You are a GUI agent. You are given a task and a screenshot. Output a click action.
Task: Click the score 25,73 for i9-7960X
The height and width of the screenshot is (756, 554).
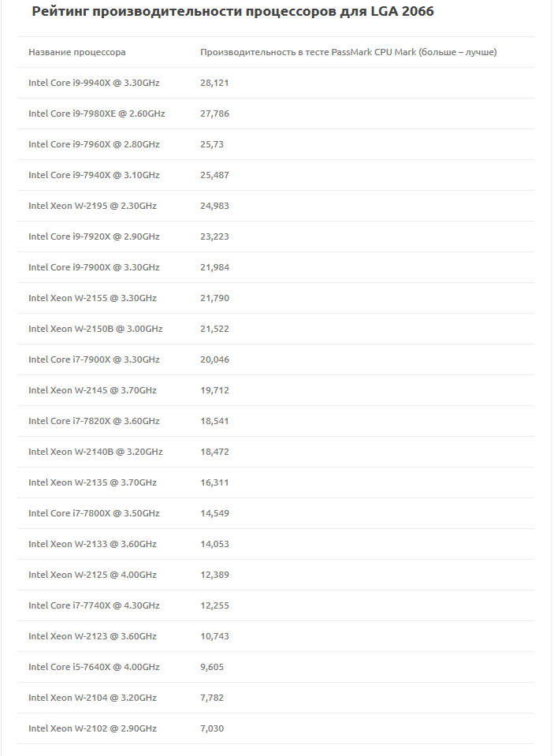[213, 144]
